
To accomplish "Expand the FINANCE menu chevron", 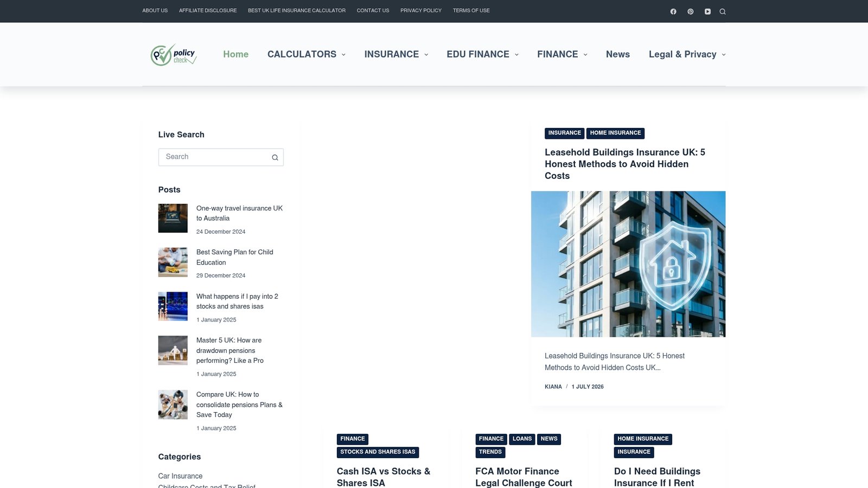I will coord(585,55).
